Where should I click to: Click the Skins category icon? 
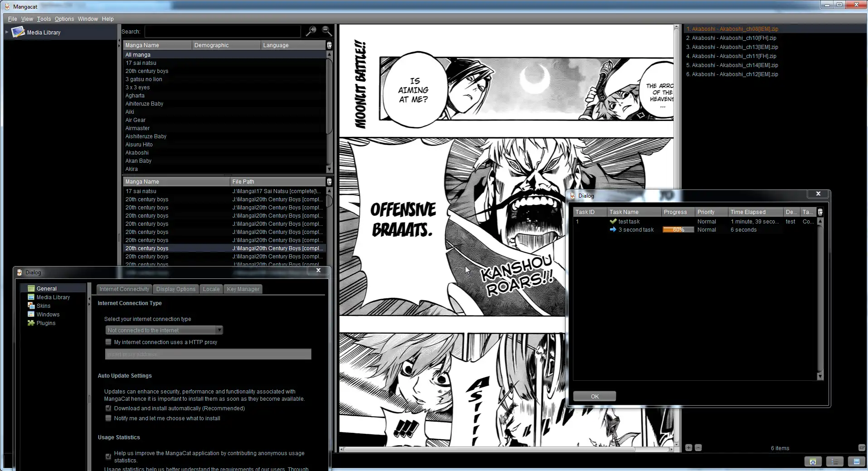click(31, 306)
